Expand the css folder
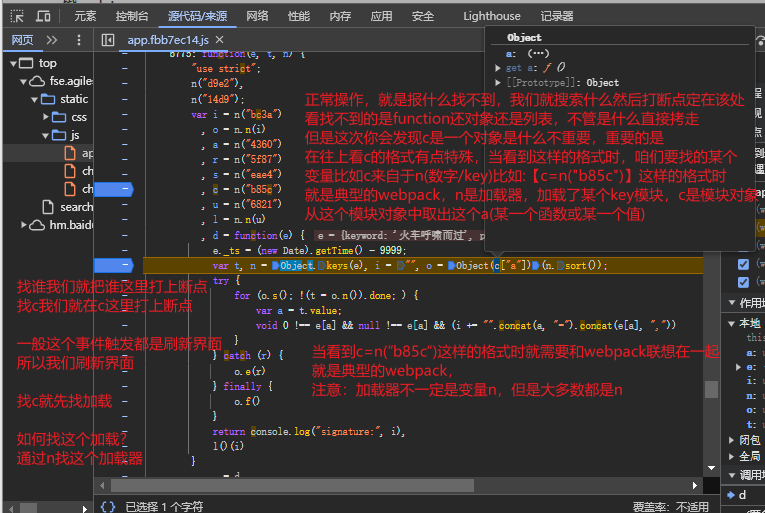 click(x=46, y=117)
